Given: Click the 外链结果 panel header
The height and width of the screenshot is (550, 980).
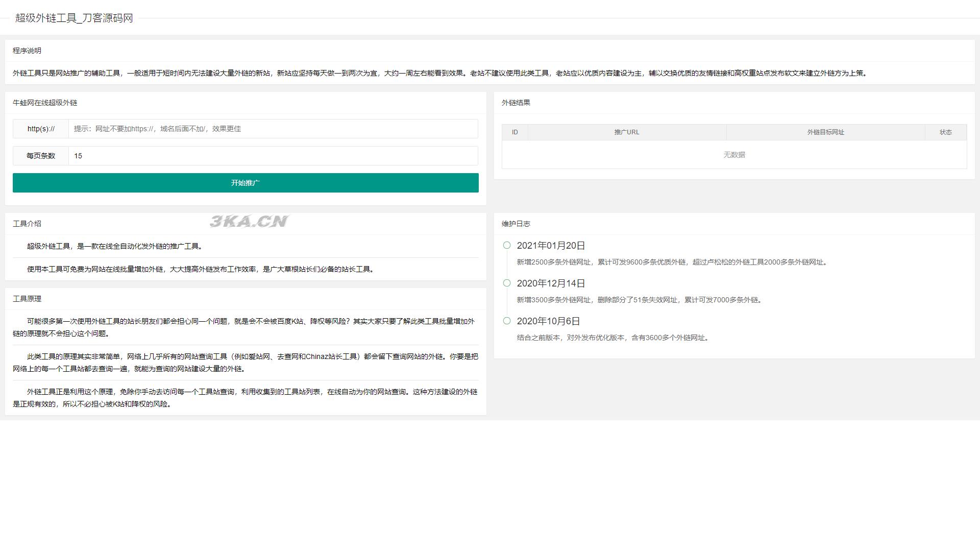Looking at the screenshot, I should [x=516, y=103].
